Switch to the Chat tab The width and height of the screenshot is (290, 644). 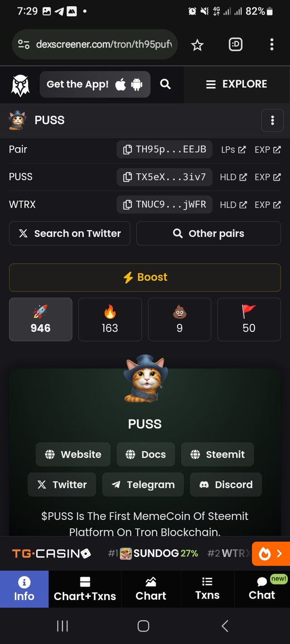click(262, 589)
